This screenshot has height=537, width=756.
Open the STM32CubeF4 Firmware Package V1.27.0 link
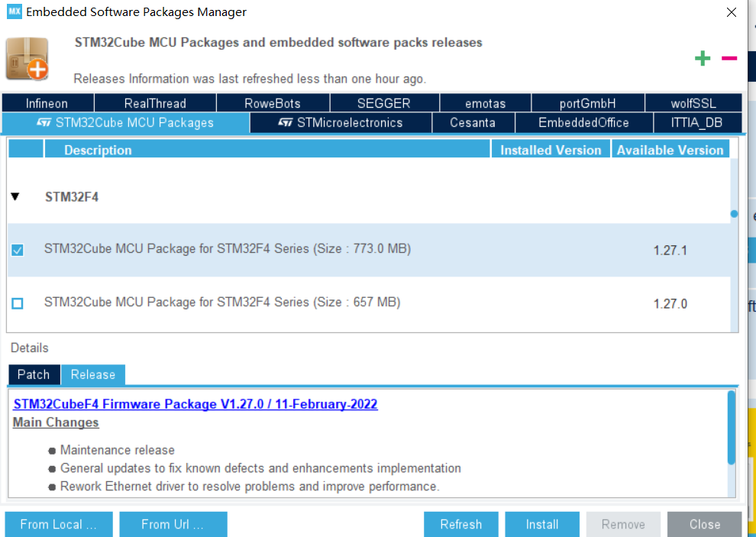(195, 404)
